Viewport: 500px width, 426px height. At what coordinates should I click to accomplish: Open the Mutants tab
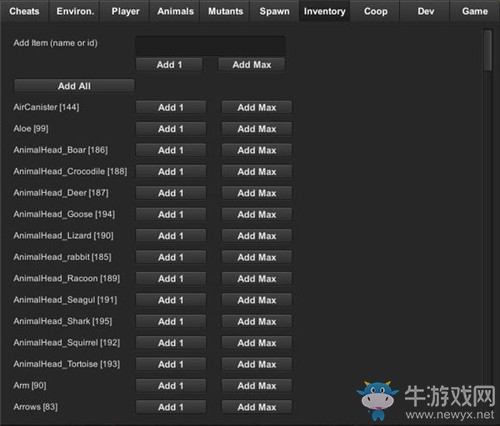[225, 11]
